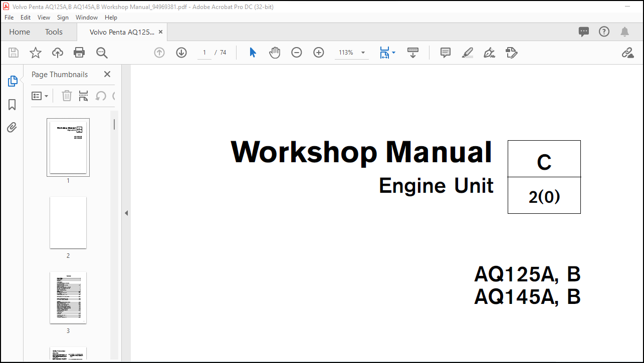Close the Volvo Penta document tab
This screenshot has width=644, height=363.
160,32
